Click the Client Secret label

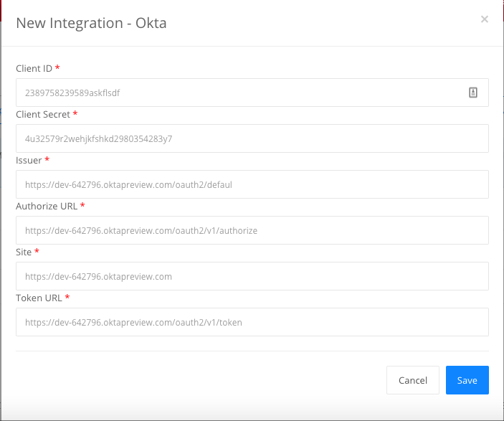pos(43,115)
